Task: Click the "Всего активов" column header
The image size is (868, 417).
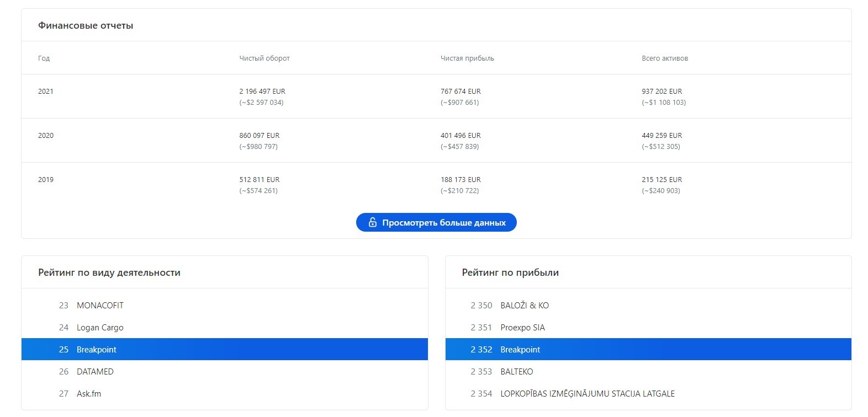Action: (665, 58)
